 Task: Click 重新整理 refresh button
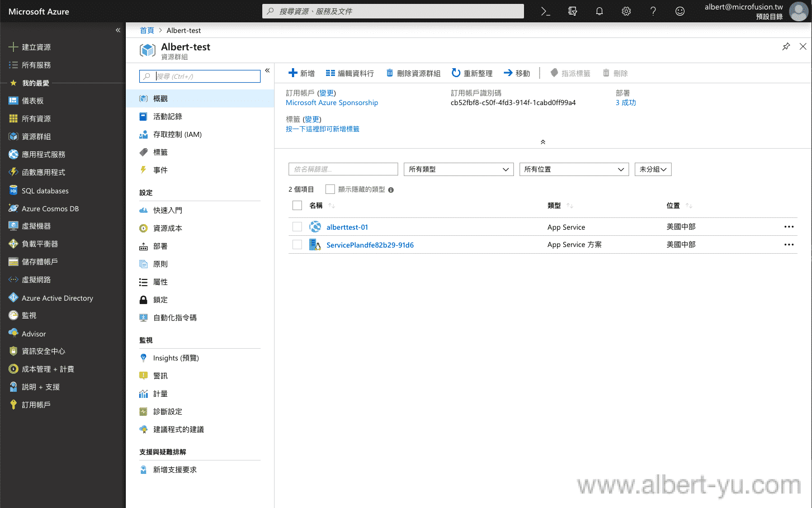pyautogui.click(x=472, y=73)
